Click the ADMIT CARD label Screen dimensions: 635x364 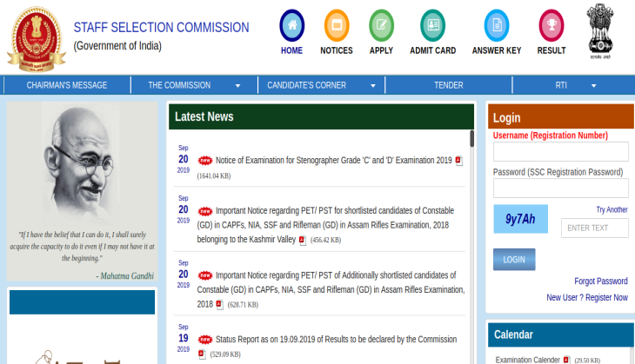[432, 50]
